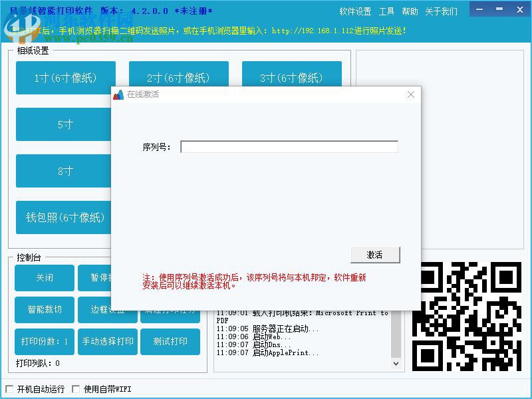
Task: Select the 5寸 paper size
Action: click(x=63, y=124)
